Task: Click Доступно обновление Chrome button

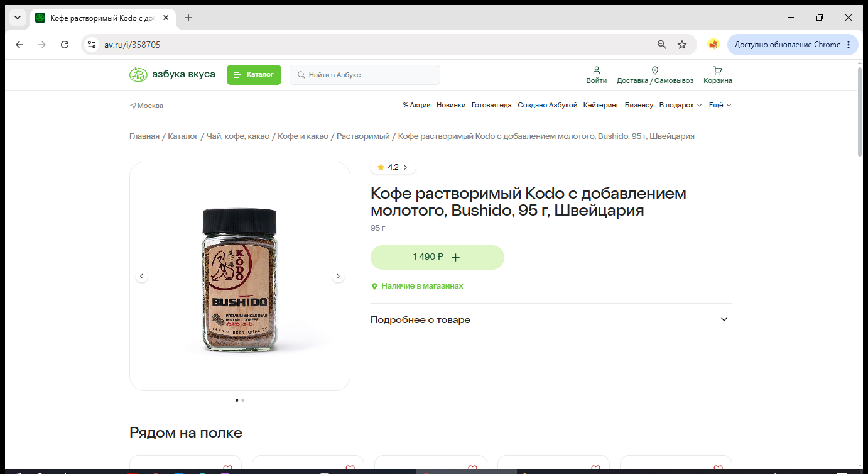Action: coord(793,45)
